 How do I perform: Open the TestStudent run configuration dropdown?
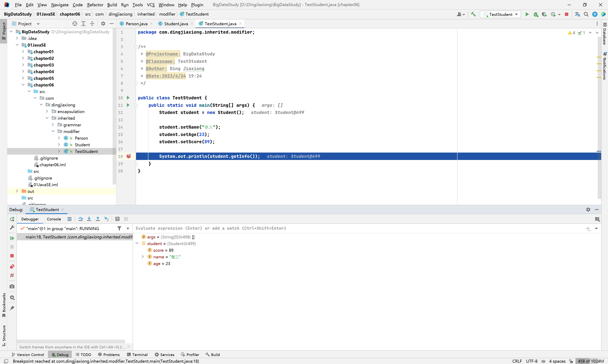coord(501,14)
